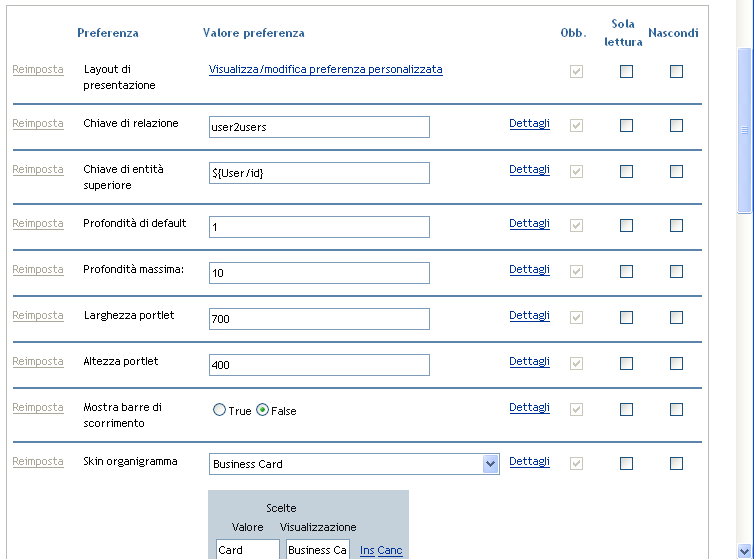Open Dettagli for Chiave di relazione

pyautogui.click(x=529, y=124)
